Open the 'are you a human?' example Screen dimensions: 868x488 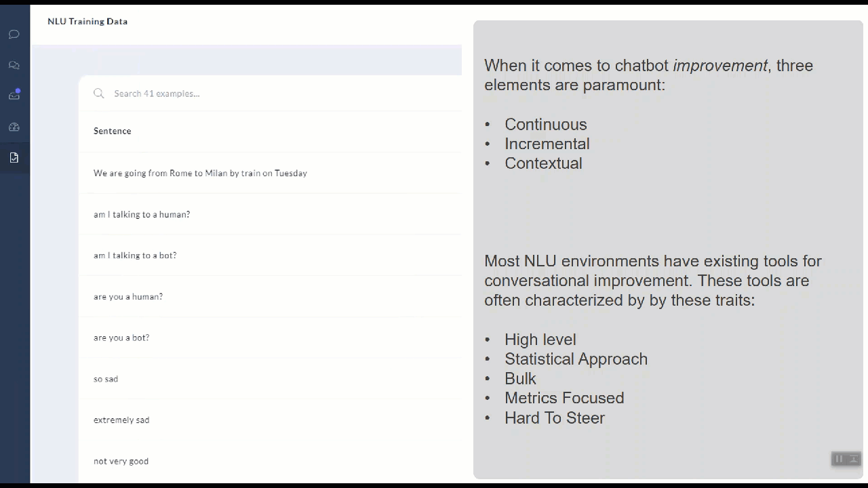point(128,297)
